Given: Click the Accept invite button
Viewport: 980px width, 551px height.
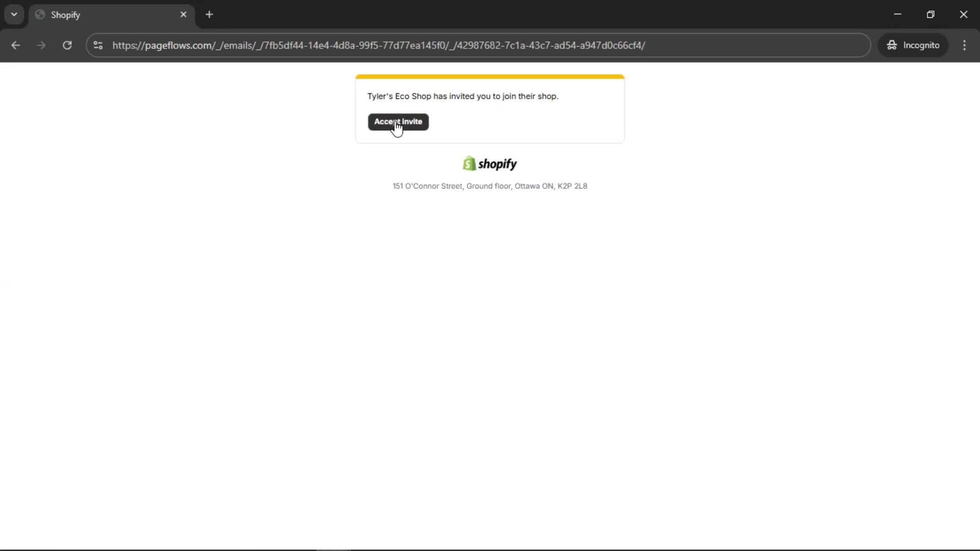Looking at the screenshot, I should click(x=398, y=122).
